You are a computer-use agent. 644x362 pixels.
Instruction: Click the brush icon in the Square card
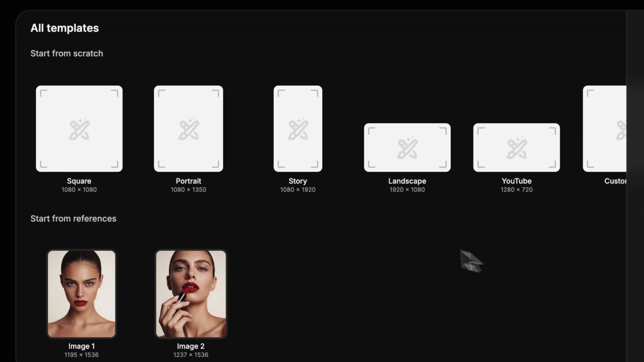click(x=79, y=129)
